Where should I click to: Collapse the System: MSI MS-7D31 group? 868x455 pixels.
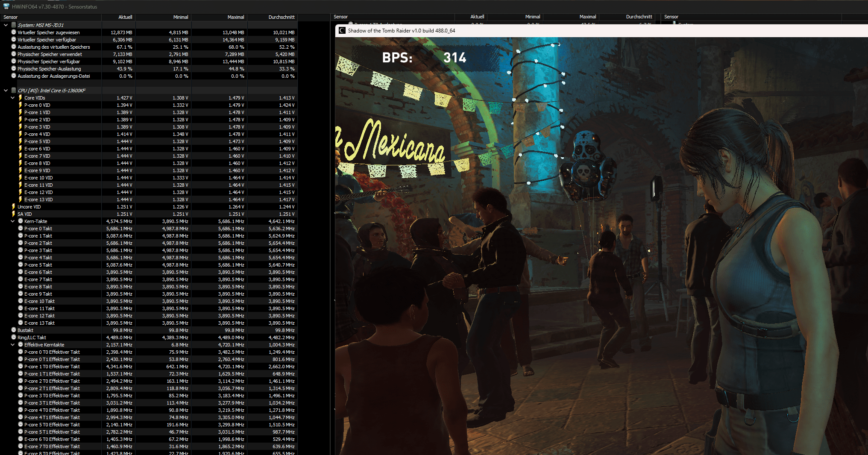click(6, 25)
